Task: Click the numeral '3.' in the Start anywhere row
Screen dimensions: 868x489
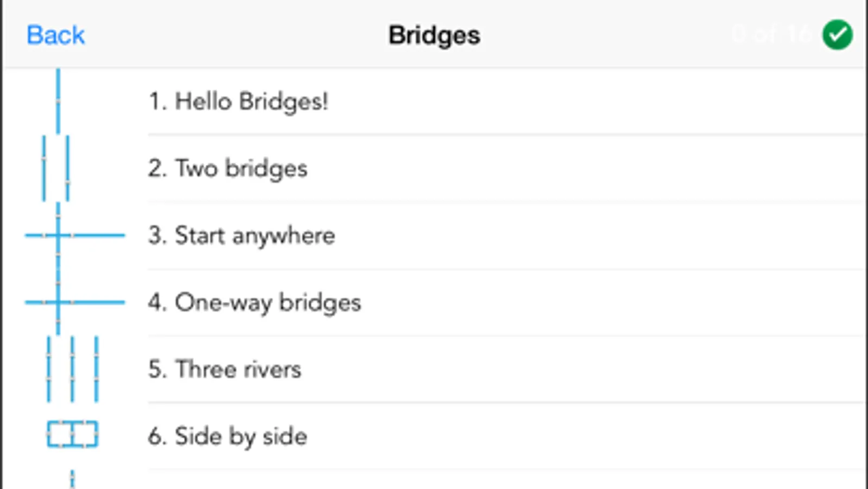Action: click(157, 236)
